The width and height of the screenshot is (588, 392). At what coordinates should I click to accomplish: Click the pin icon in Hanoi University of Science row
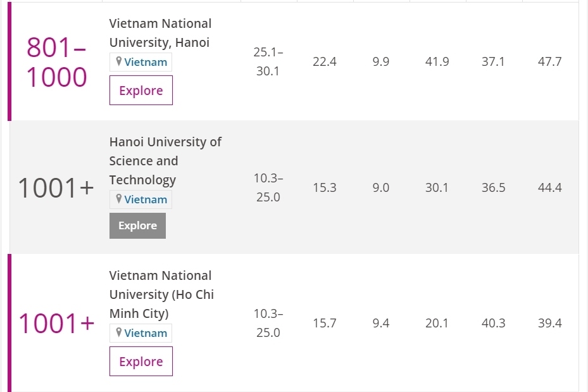click(118, 199)
